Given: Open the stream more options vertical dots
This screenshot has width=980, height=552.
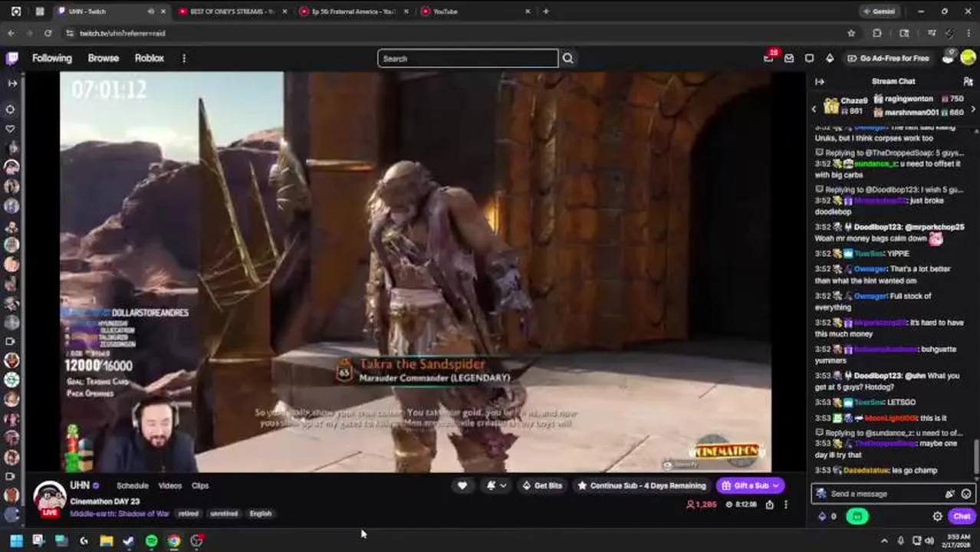Looking at the screenshot, I should pyautogui.click(x=785, y=504).
